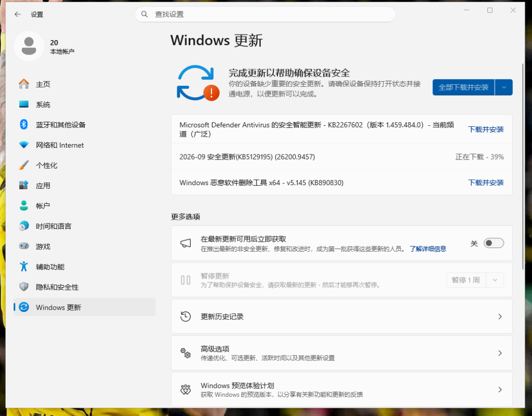Select 隐私和安全性 category

85,287
